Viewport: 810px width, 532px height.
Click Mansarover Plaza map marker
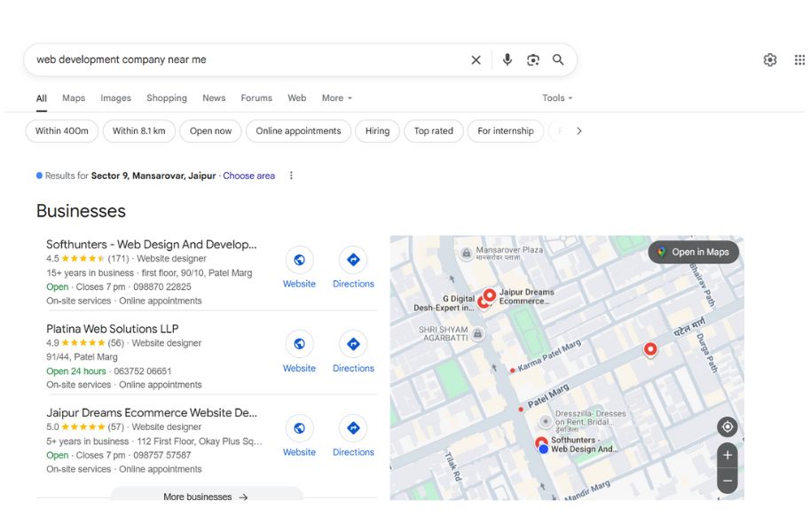click(x=466, y=253)
